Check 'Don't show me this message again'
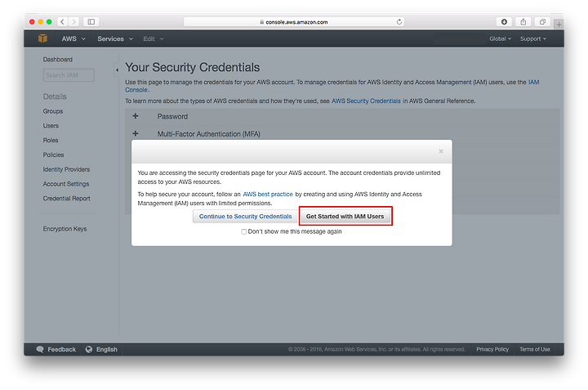Viewport: 588px width, 390px height. [x=243, y=232]
